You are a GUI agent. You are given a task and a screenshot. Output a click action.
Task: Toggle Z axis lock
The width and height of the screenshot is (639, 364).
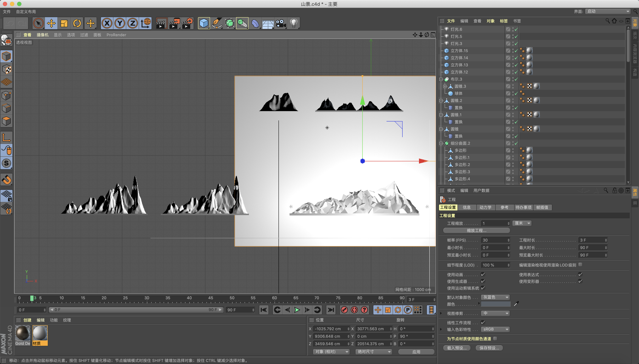[x=133, y=23]
